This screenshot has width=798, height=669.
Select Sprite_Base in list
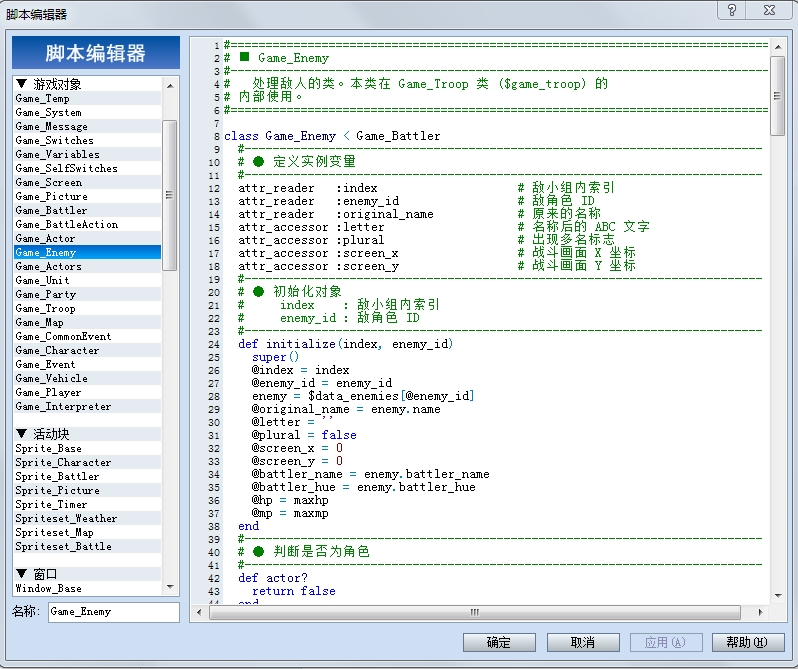point(87,448)
